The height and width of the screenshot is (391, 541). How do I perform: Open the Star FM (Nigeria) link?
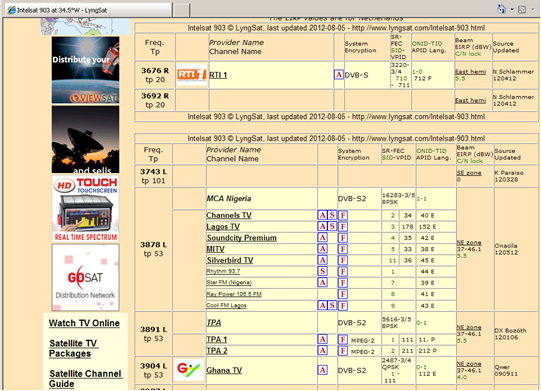coord(229,283)
